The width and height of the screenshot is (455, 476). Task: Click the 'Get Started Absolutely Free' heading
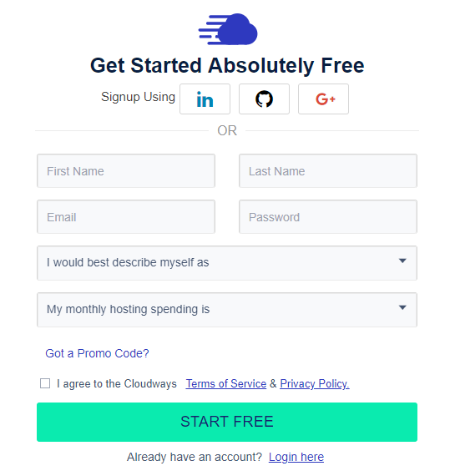point(227,66)
